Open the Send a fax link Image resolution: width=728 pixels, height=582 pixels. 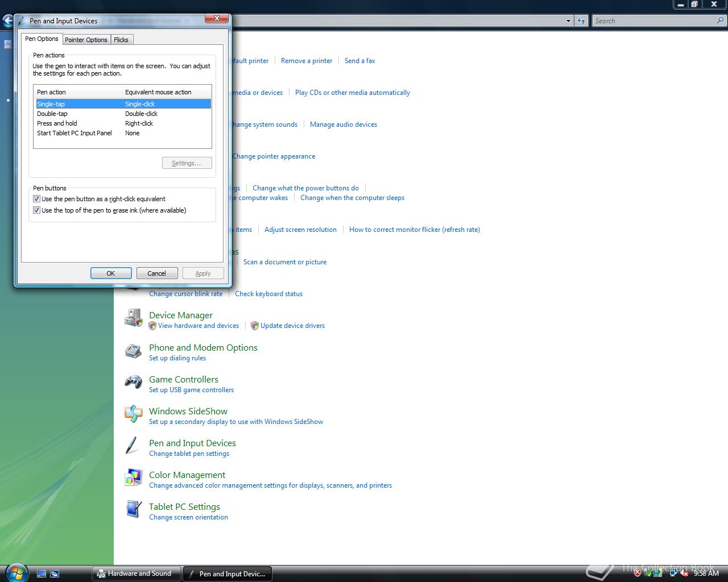(360, 61)
